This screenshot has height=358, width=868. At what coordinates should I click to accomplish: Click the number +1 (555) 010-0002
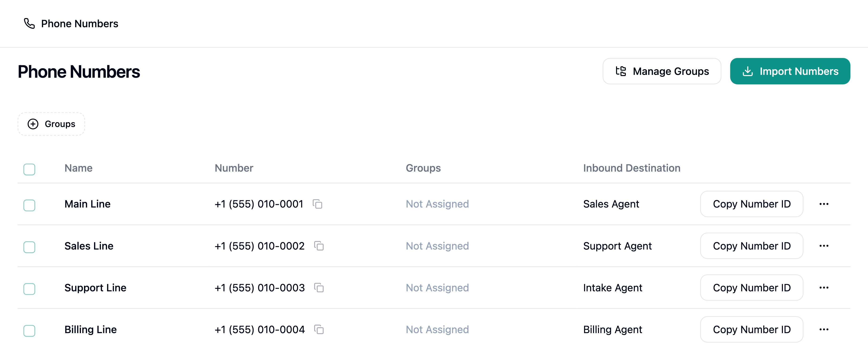[x=260, y=246]
